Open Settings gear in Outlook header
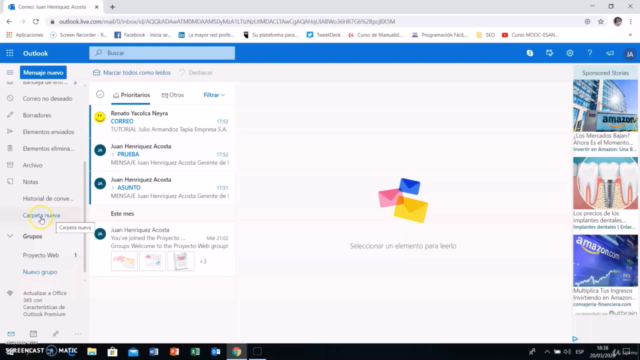The height and width of the screenshot is (360, 640). click(x=570, y=53)
